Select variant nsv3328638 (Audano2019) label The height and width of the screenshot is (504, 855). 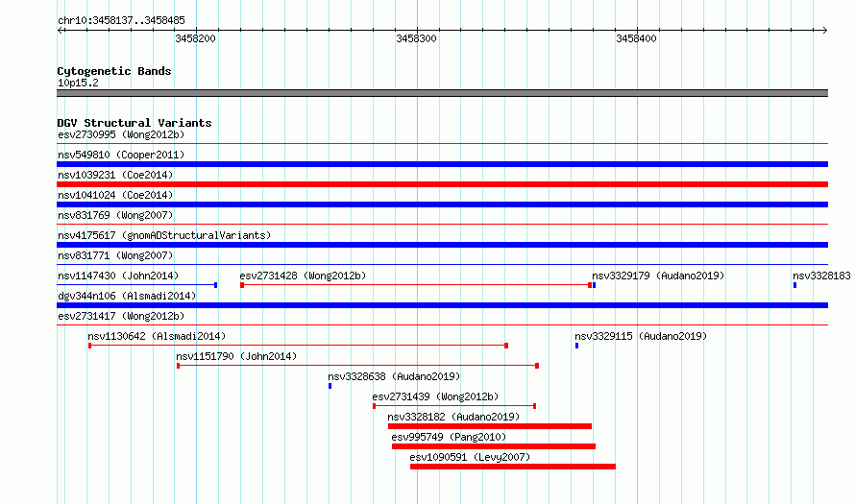pyautogui.click(x=394, y=376)
